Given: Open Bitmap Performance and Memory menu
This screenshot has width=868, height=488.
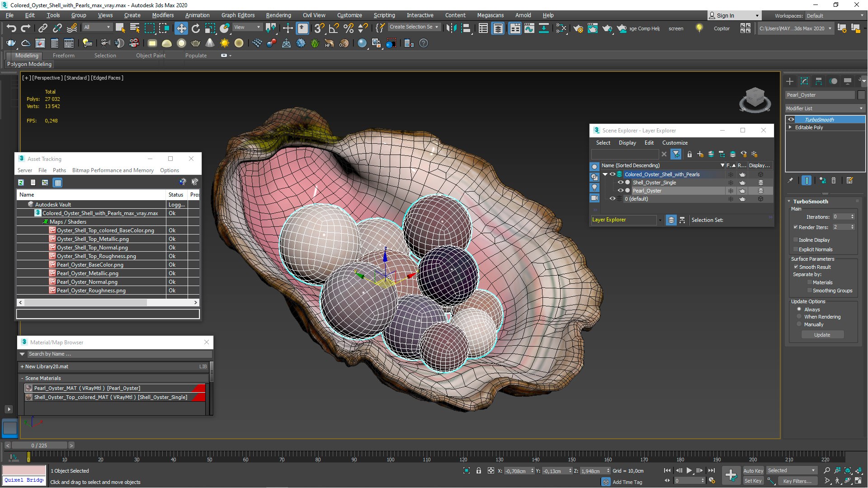Looking at the screenshot, I should (x=113, y=170).
